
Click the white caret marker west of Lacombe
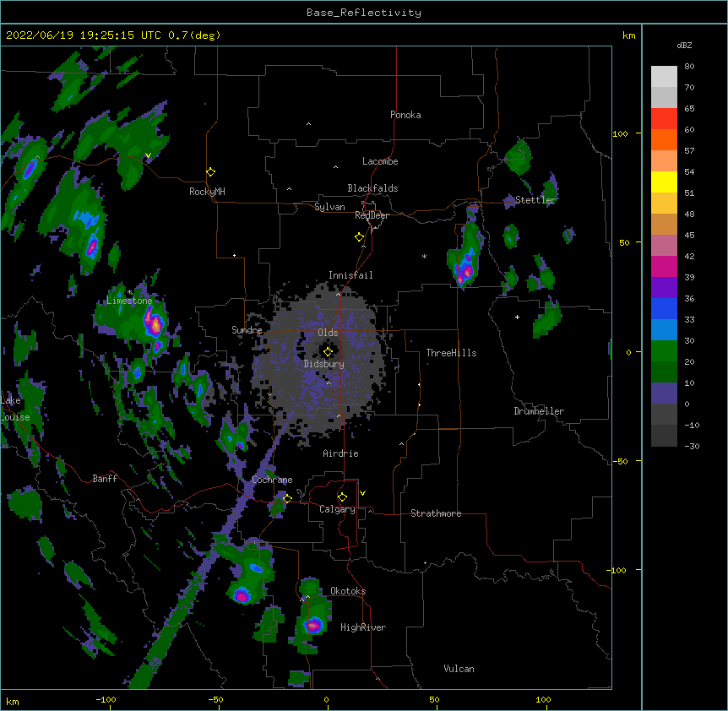pos(335,167)
